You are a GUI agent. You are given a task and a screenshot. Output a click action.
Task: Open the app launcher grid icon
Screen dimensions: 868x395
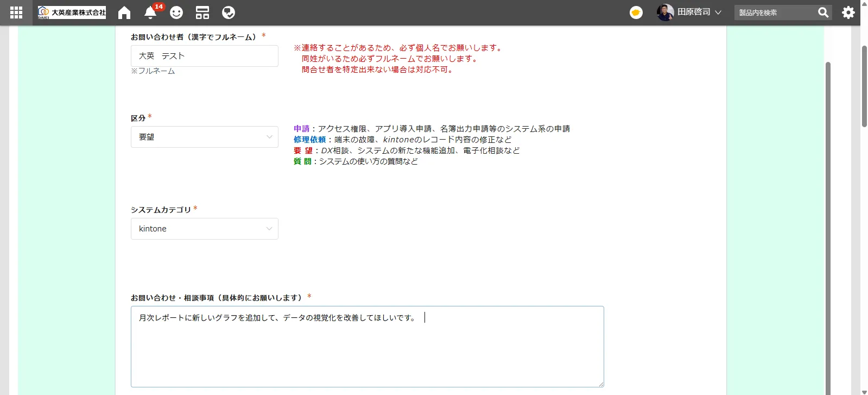point(16,12)
